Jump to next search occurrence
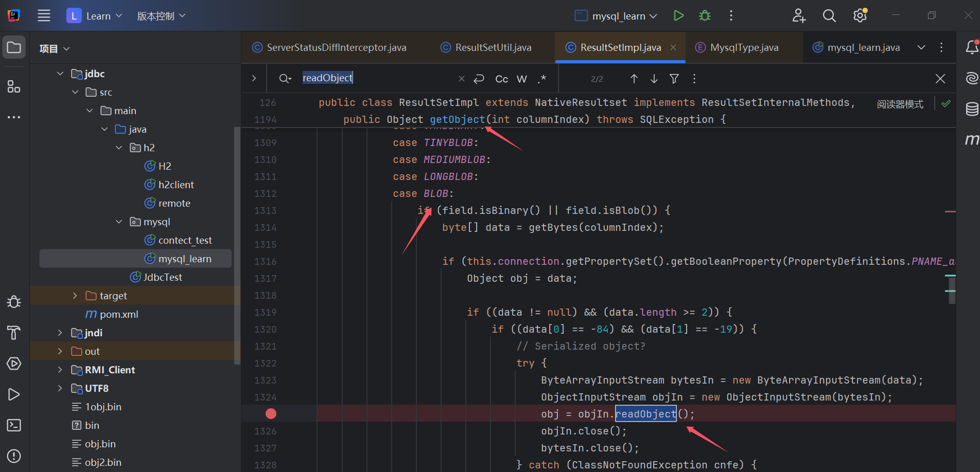The image size is (980, 472). point(654,79)
